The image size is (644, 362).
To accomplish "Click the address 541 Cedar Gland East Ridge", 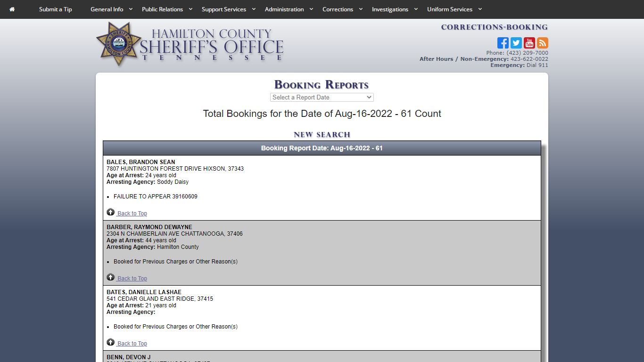I will tap(160, 299).
